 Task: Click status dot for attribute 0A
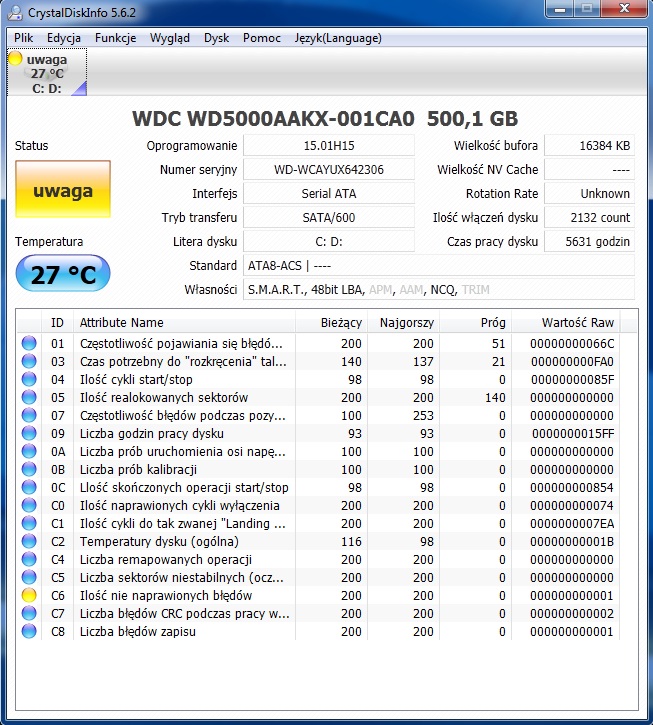[29, 451]
